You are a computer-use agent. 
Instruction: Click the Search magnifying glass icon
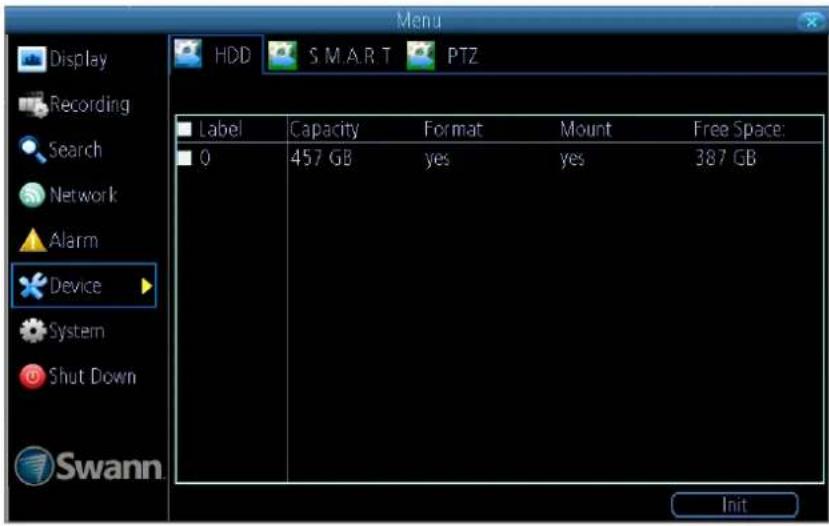coord(32,150)
